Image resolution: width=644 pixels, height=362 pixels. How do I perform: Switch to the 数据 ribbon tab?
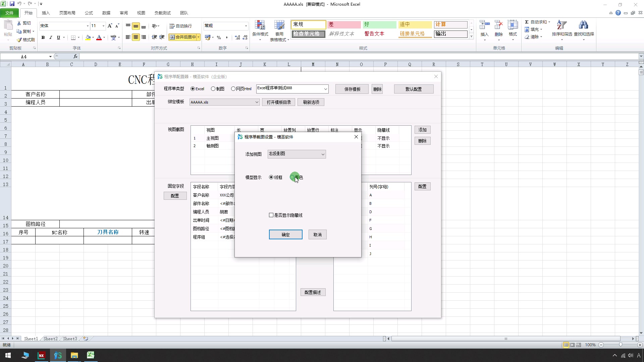(106, 13)
